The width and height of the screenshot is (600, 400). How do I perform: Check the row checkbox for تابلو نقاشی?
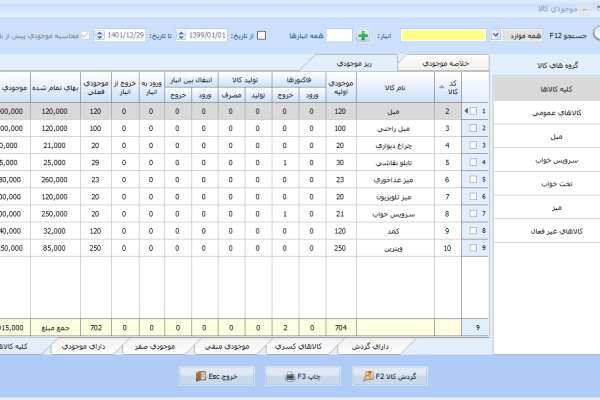(x=473, y=162)
